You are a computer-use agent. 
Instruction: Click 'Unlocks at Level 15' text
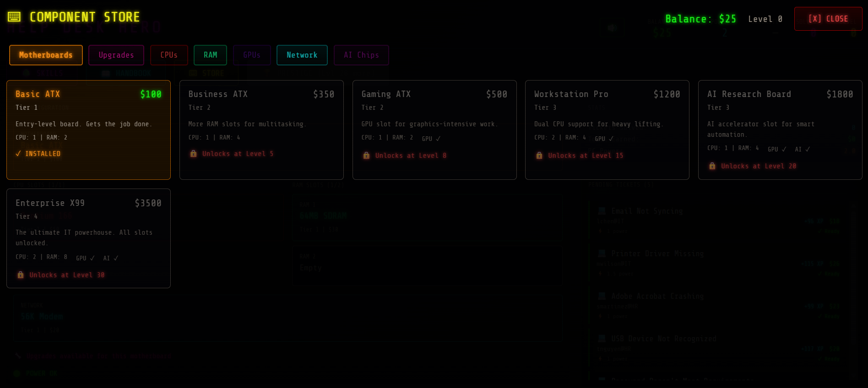click(x=586, y=156)
